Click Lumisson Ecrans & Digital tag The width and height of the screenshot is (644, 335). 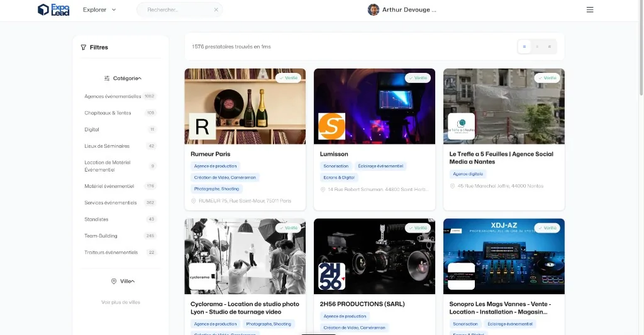tap(339, 178)
